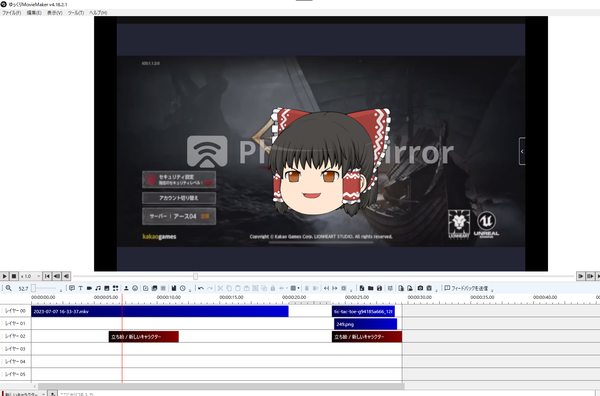The image size is (600, 396).
Task: Open the grid-square dropdown in toolbar
Action: (294, 288)
